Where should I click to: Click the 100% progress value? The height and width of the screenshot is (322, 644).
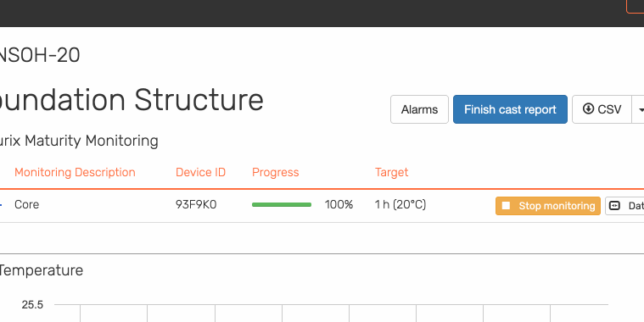click(339, 204)
